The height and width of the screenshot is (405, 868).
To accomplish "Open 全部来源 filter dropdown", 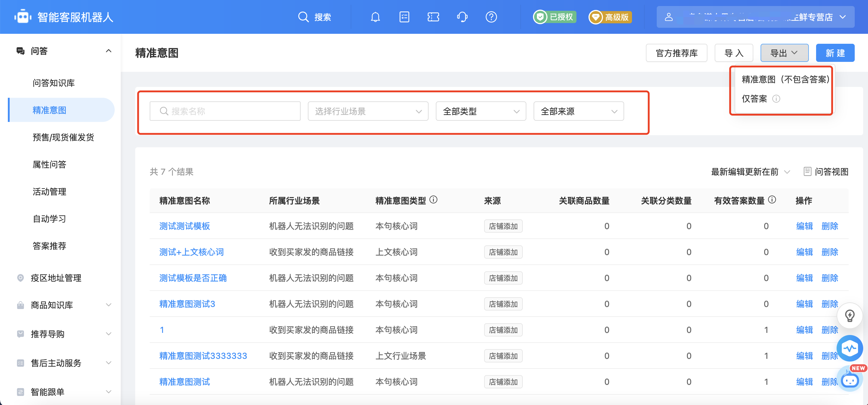I will click(579, 111).
